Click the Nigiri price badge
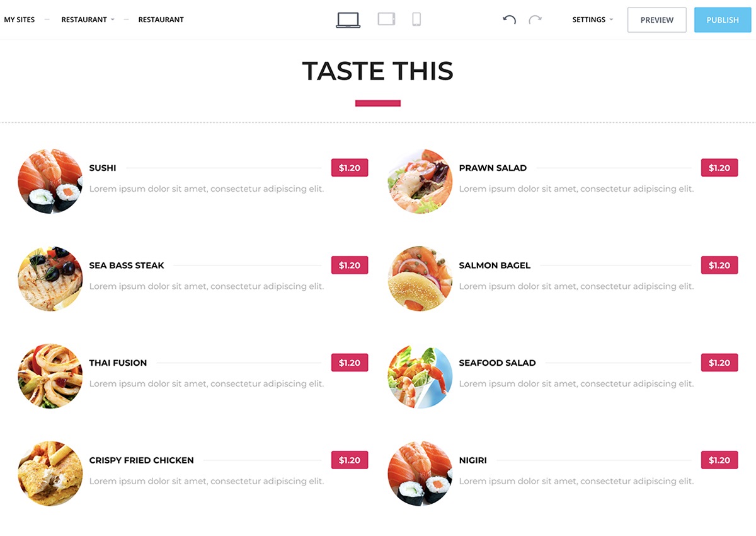This screenshot has width=756, height=536. 719,460
